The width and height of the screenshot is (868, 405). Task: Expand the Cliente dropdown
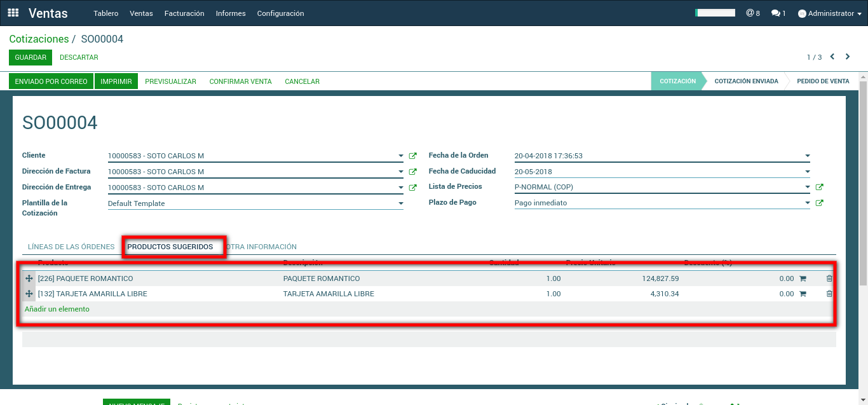click(x=400, y=156)
